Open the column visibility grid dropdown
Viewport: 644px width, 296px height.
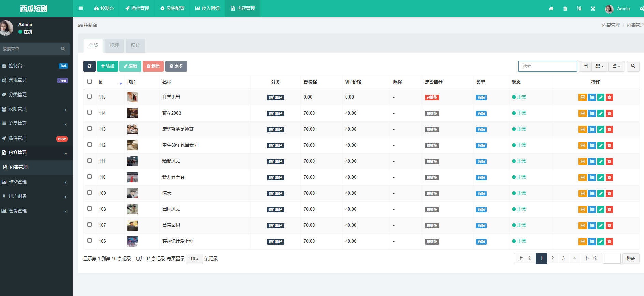click(x=600, y=66)
